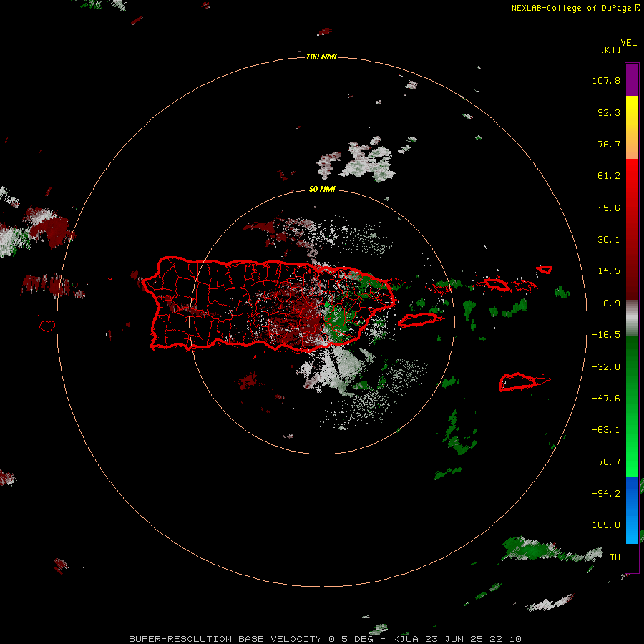
Task: Click the Super-Resolution Base Velocity caption
Action: (x=326, y=639)
